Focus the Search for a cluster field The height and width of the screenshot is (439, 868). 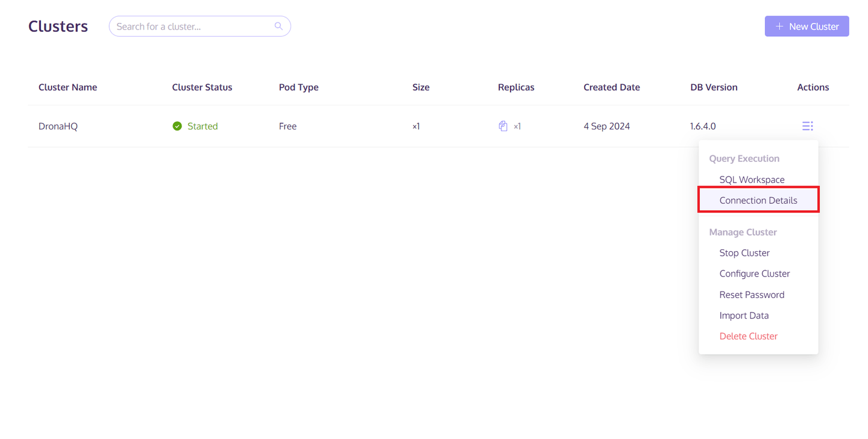(x=200, y=26)
